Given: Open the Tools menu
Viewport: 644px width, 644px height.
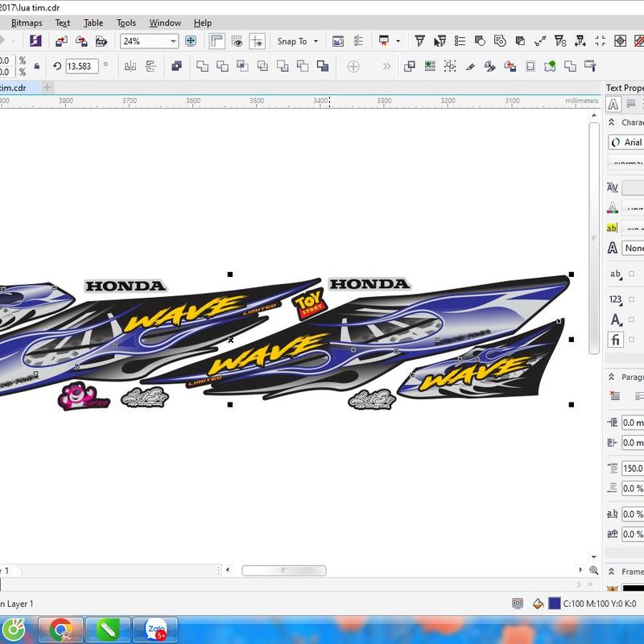Looking at the screenshot, I should coord(126,23).
